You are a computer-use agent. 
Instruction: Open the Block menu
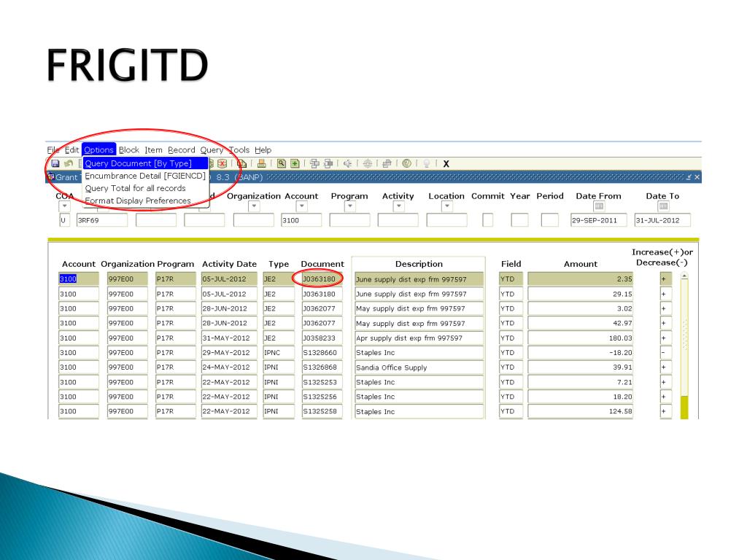point(128,149)
